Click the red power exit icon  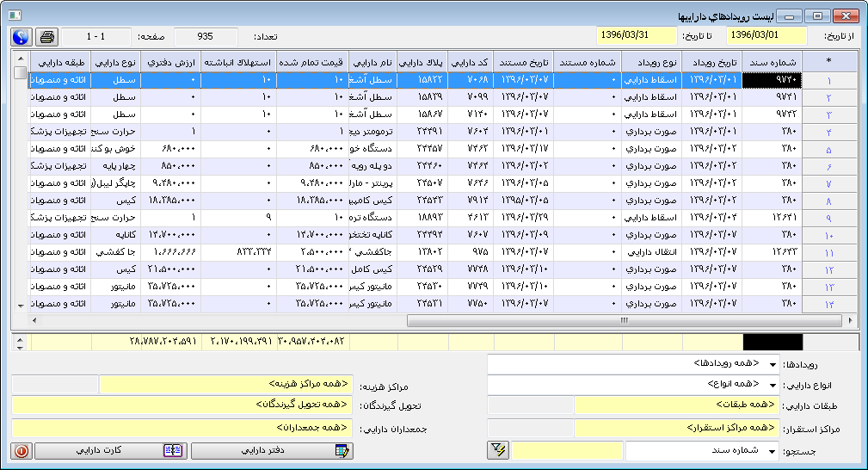(22, 450)
